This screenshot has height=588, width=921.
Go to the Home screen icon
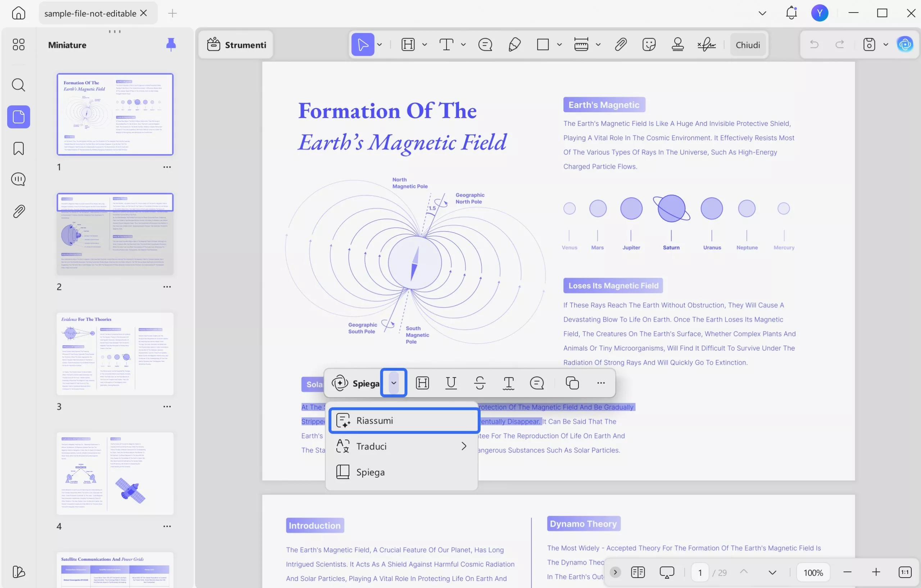(x=18, y=13)
